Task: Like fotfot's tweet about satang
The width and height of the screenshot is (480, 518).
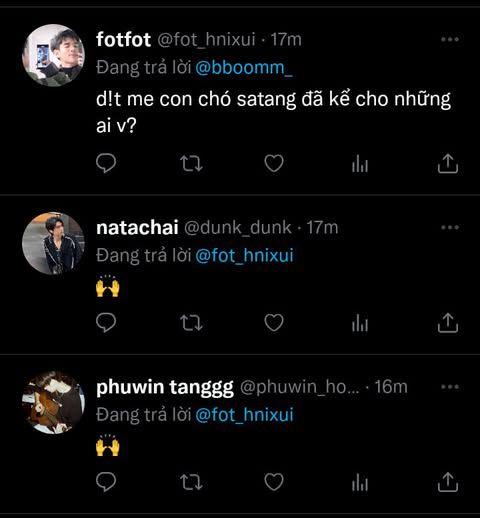Action: coord(274,163)
